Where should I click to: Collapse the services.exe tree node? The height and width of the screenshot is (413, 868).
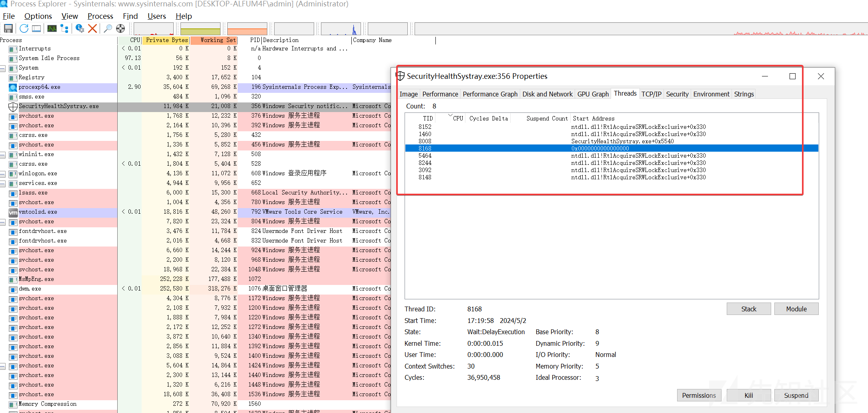click(x=2, y=183)
